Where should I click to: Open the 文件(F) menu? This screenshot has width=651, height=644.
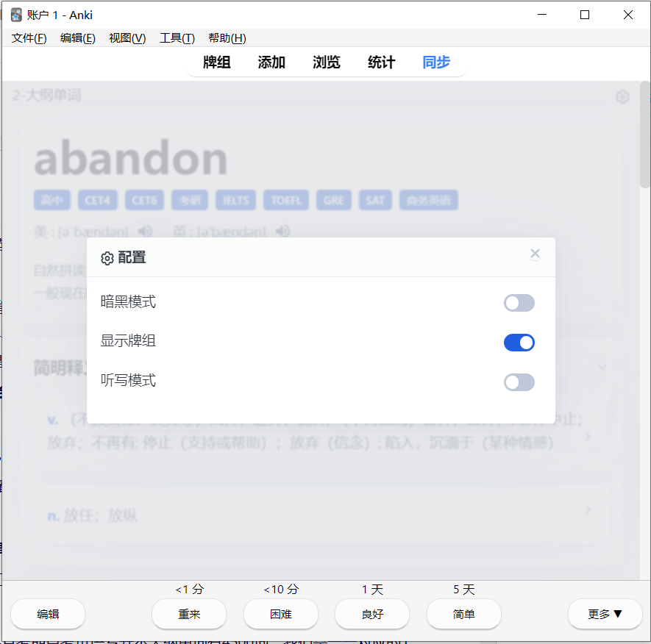29,38
